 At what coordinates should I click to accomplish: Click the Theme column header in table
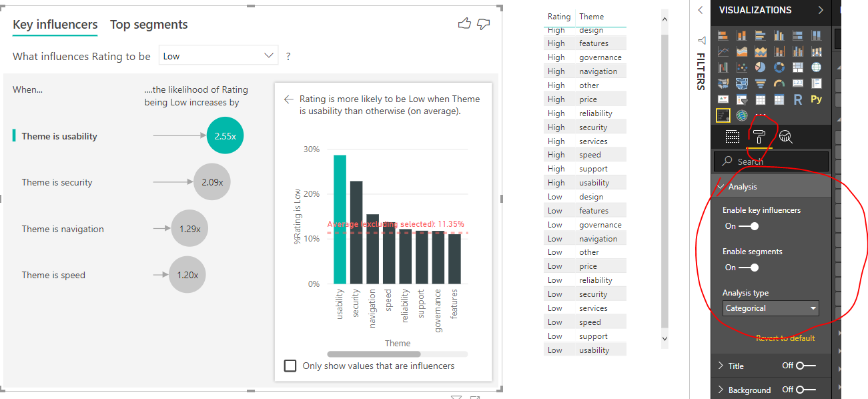tap(592, 17)
